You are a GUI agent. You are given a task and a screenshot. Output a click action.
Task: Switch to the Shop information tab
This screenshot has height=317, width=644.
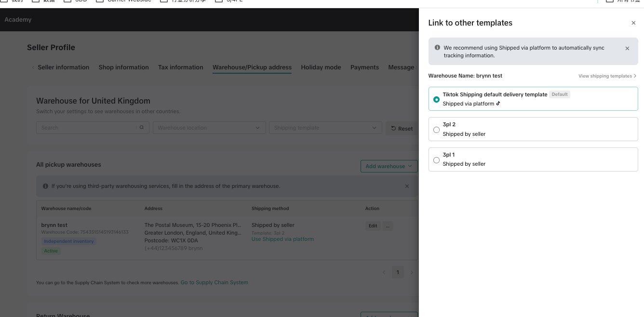(123, 67)
